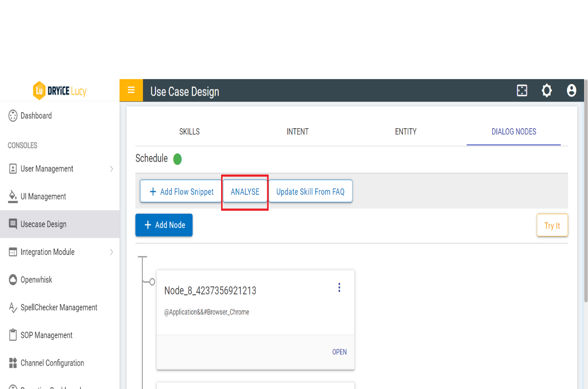Expand the Integration Module submenu chevron

click(x=111, y=252)
